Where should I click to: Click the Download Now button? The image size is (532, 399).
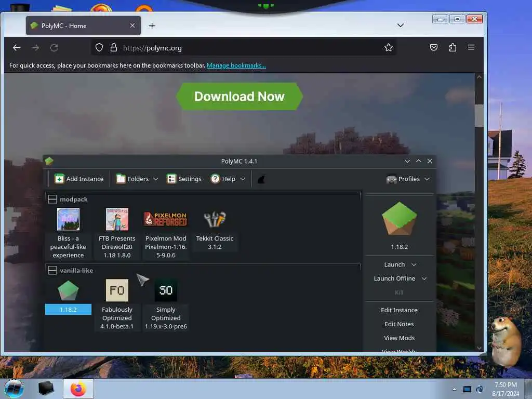point(239,96)
